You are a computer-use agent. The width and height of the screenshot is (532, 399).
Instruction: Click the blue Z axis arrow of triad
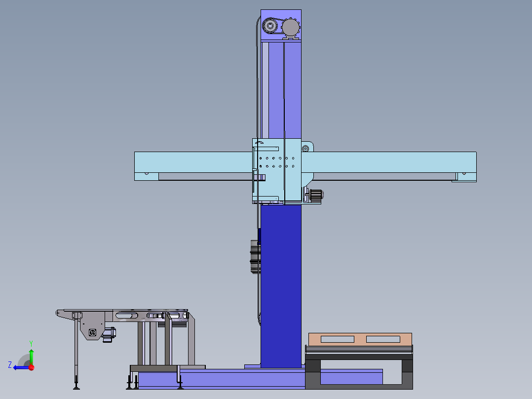pyautogui.click(x=21, y=367)
